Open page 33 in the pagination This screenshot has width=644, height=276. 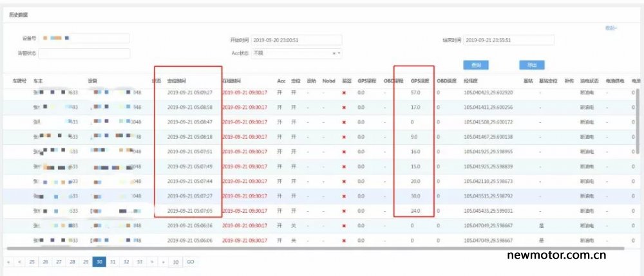[140, 262]
